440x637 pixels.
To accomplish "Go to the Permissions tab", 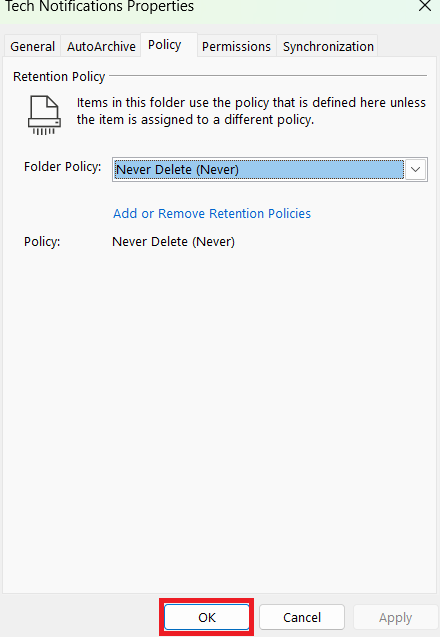I will point(236,46).
